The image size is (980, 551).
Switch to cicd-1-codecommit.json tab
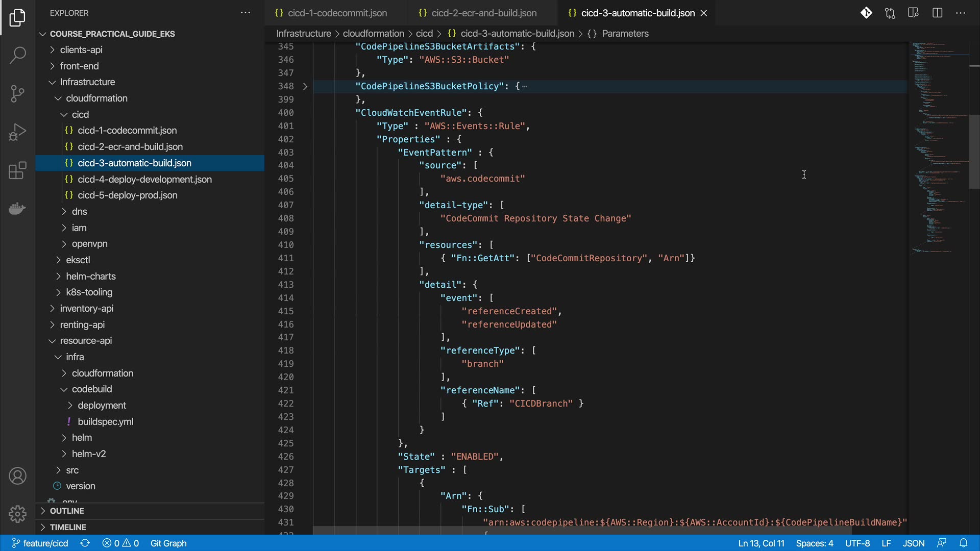[x=337, y=13]
